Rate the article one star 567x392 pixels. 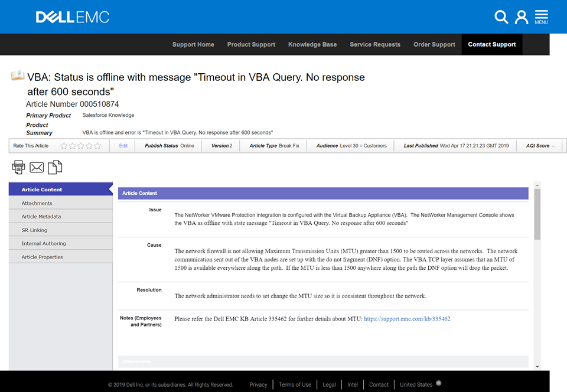tap(64, 146)
